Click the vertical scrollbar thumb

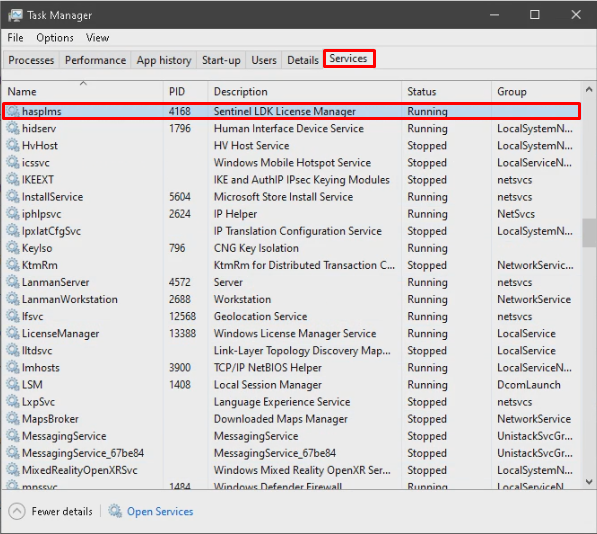pyautogui.click(x=589, y=233)
